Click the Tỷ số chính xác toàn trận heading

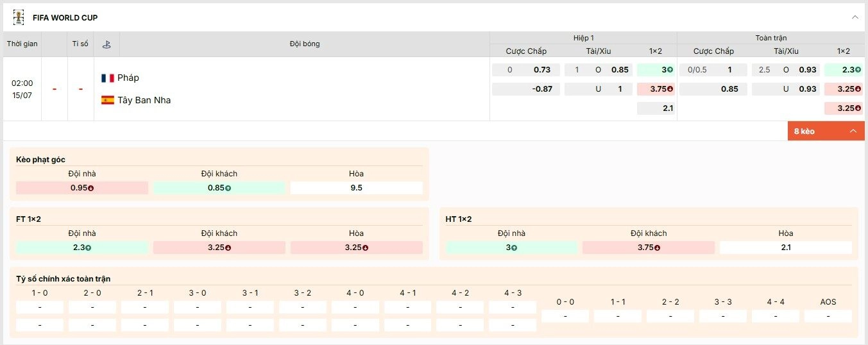point(64,279)
